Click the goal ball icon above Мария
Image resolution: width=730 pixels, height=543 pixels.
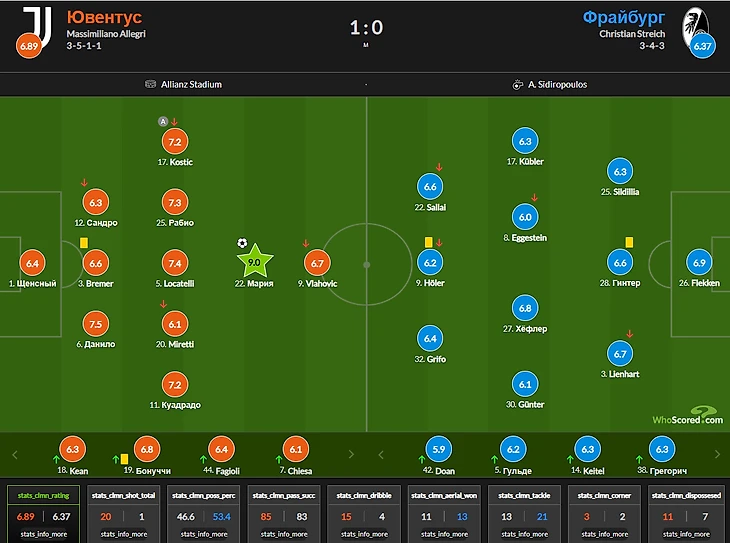click(242, 243)
